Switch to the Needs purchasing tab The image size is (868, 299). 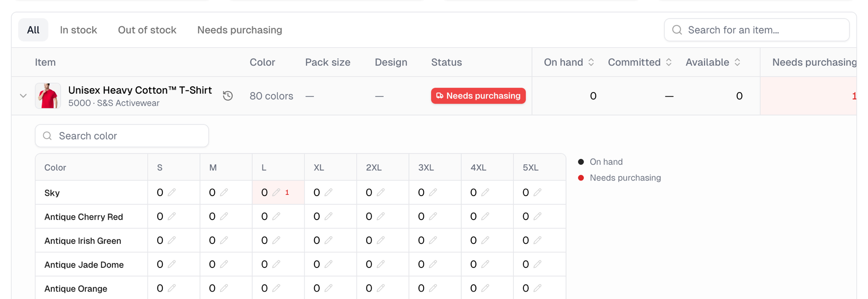240,30
